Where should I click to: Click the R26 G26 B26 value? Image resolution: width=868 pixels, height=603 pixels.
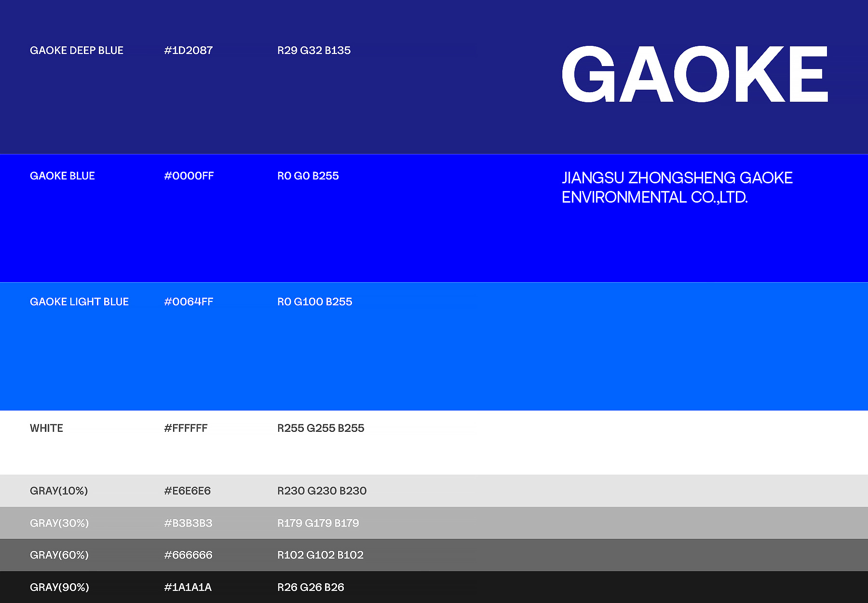click(x=311, y=587)
